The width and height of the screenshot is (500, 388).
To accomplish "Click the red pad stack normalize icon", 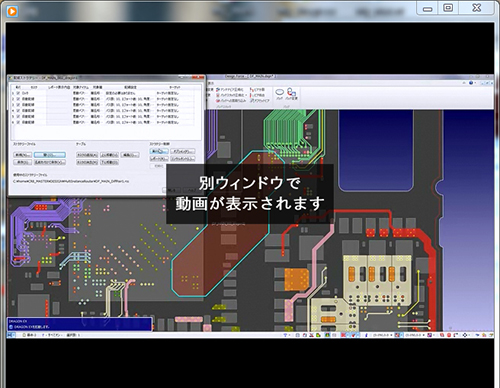I will [x=218, y=95].
